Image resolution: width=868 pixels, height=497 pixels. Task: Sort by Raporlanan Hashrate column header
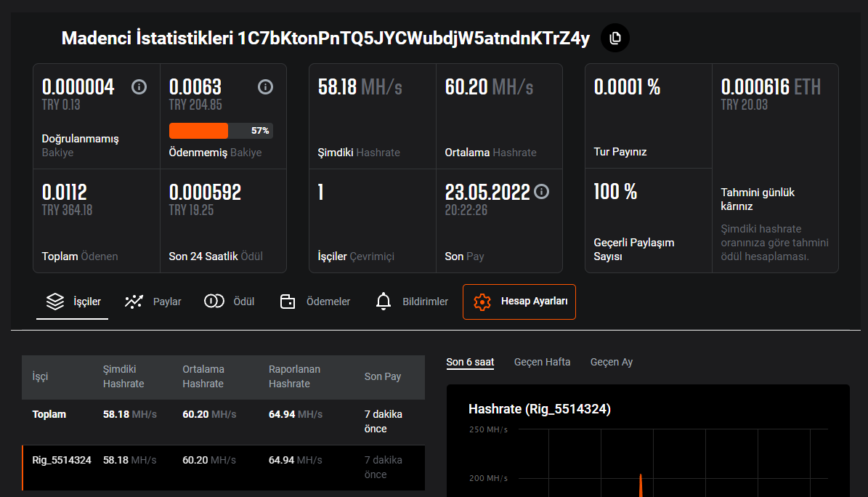point(294,376)
